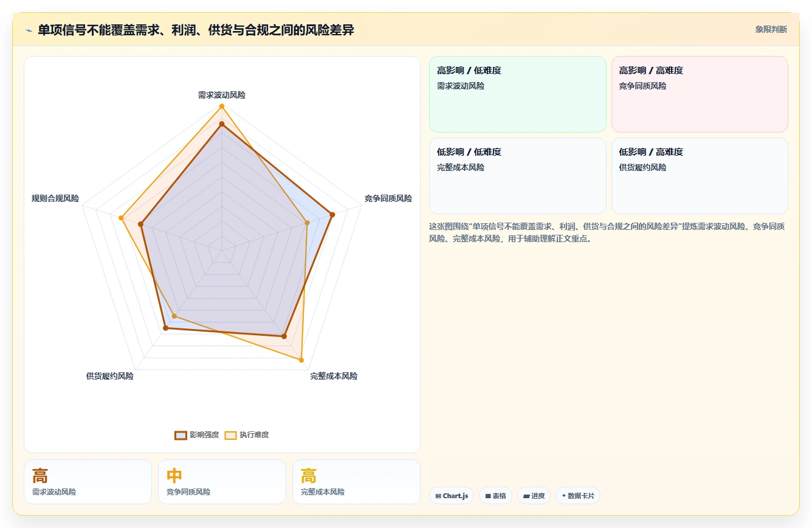Click the panel title 单项信号不能覆盖需求

point(196,30)
